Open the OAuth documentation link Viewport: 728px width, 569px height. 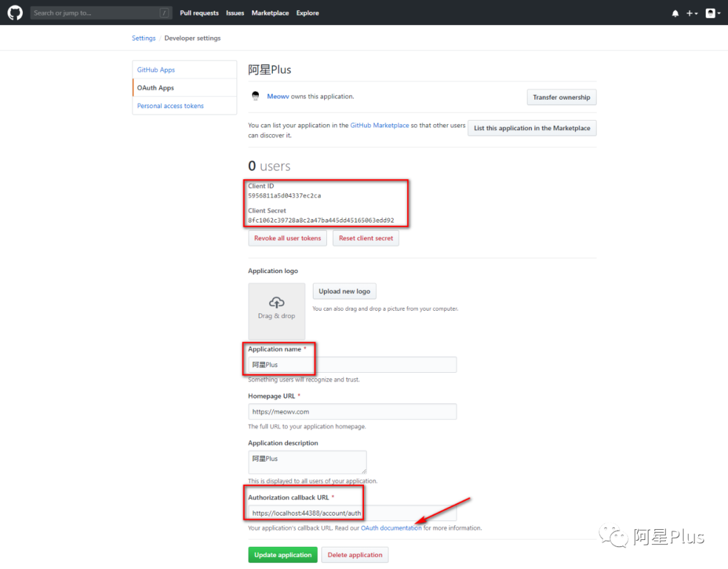pyautogui.click(x=391, y=528)
